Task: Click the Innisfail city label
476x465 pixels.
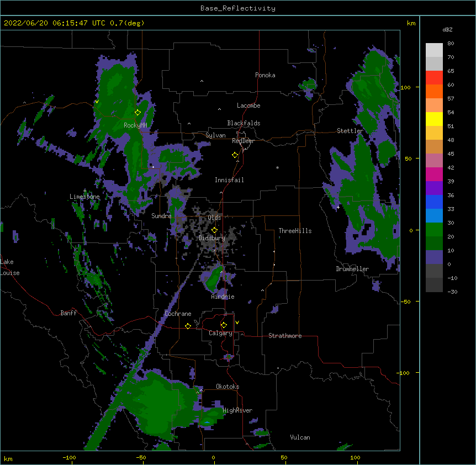Action: [229, 180]
